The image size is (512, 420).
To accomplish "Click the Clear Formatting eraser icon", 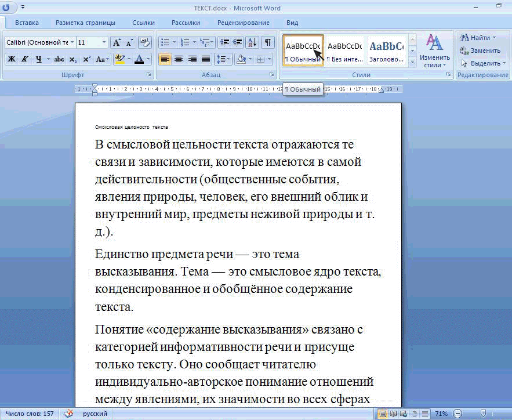I will click(x=145, y=42).
